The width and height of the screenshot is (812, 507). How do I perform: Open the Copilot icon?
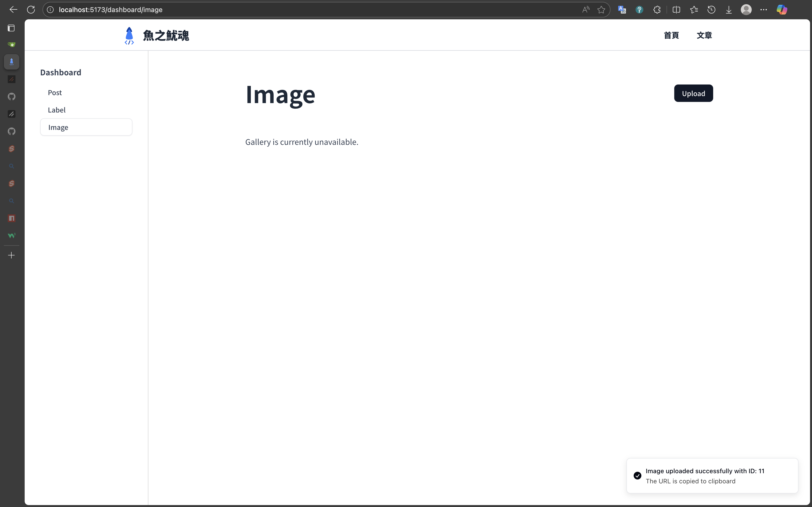[x=782, y=10]
